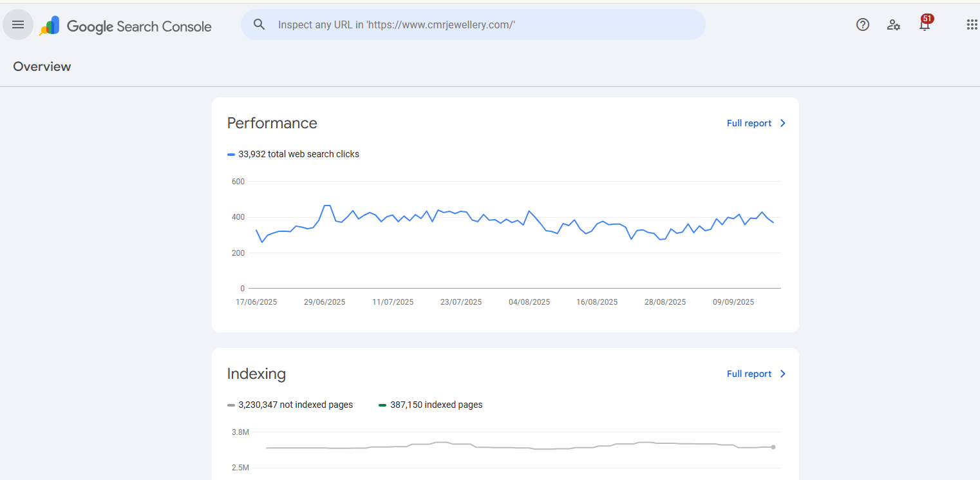The image size is (980, 480).
Task: Click the Overview page title
Action: click(x=42, y=66)
